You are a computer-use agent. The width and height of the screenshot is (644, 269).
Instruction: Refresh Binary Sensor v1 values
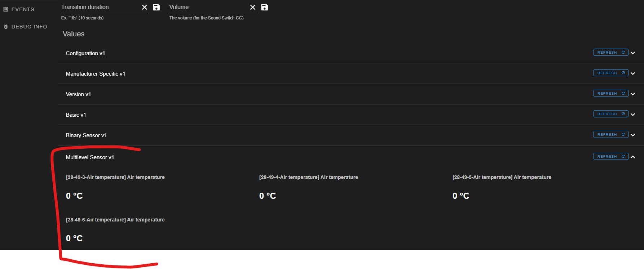(x=611, y=135)
